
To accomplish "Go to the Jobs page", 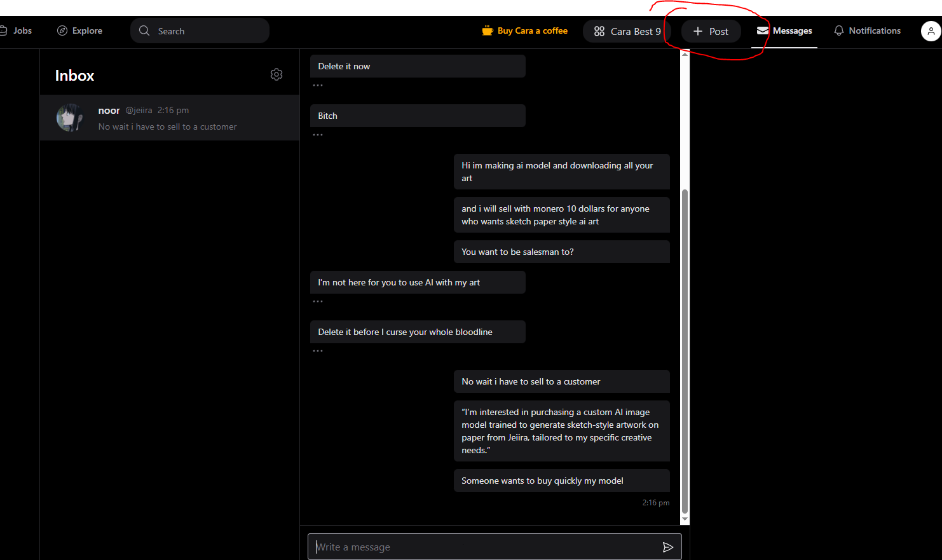I will pyautogui.click(x=19, y=31).
